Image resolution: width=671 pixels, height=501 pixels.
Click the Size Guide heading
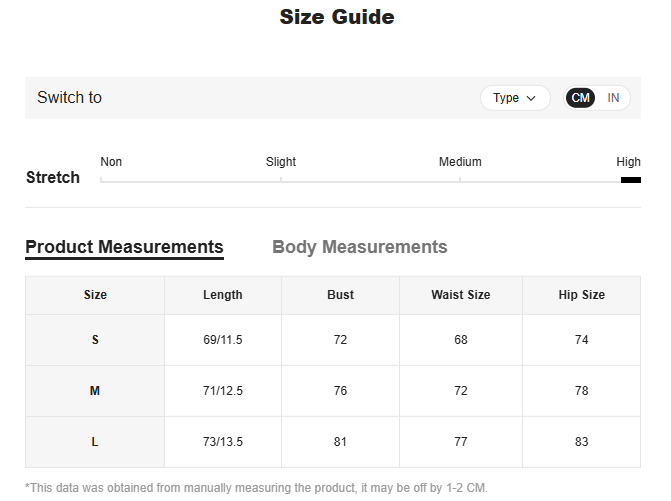coord(337,17)
